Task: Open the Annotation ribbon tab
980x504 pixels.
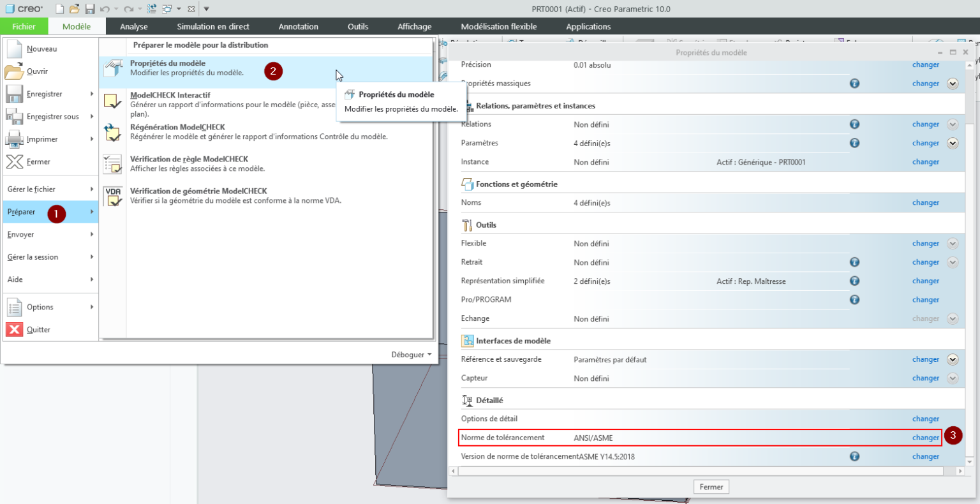Action: click(x=298, y=27)
